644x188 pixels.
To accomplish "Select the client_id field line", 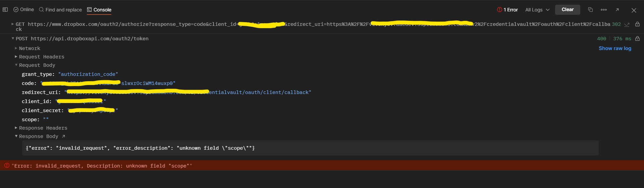I will click(x=64, y=101).
